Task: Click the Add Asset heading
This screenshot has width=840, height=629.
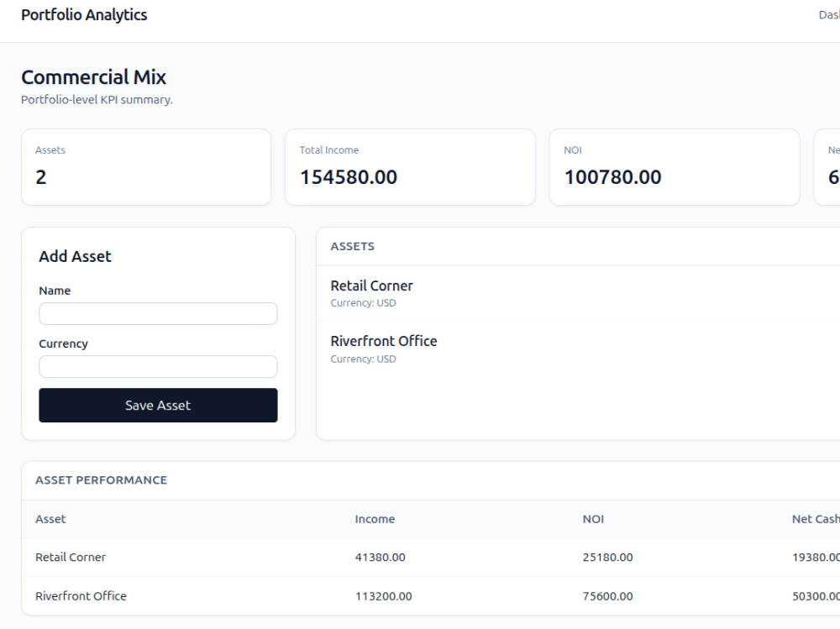Action: pos(75,256)
